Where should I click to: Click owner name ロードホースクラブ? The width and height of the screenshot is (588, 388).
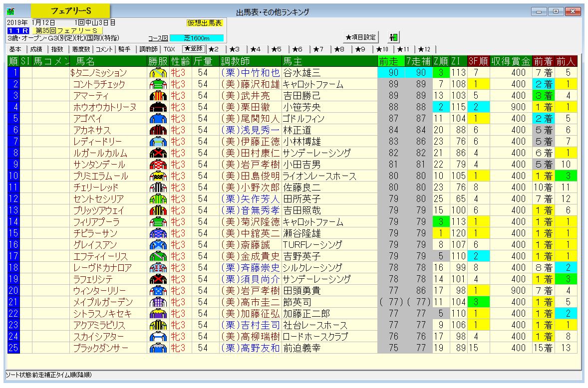pos(316,337)
